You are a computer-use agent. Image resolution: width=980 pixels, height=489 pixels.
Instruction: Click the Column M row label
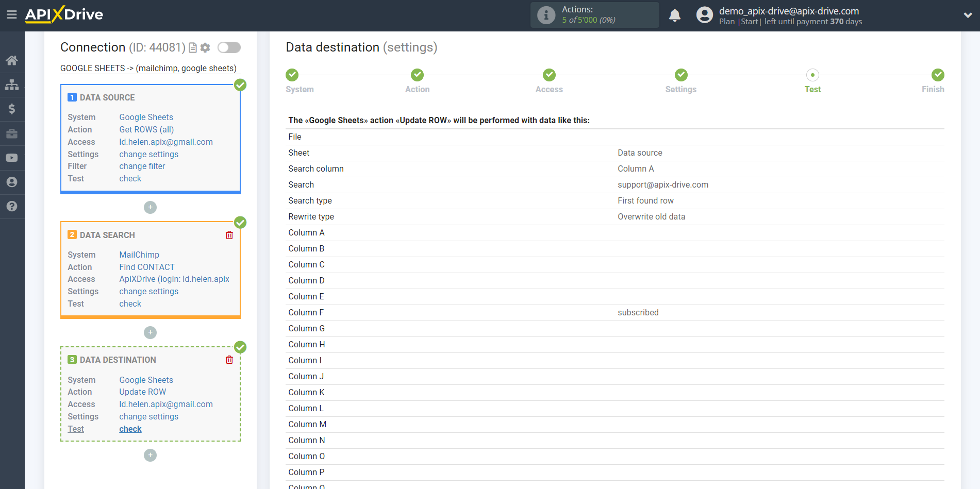[307, 424]
